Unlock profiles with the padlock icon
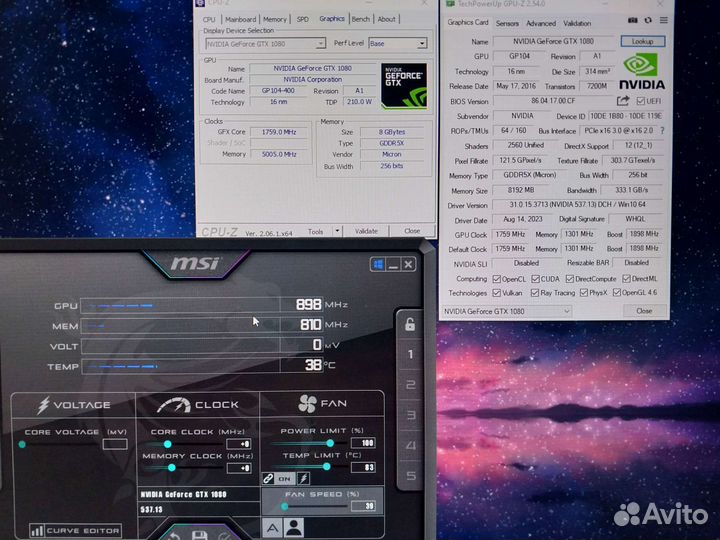The width and height of the screenshot is (720, 540). [410, 324]
